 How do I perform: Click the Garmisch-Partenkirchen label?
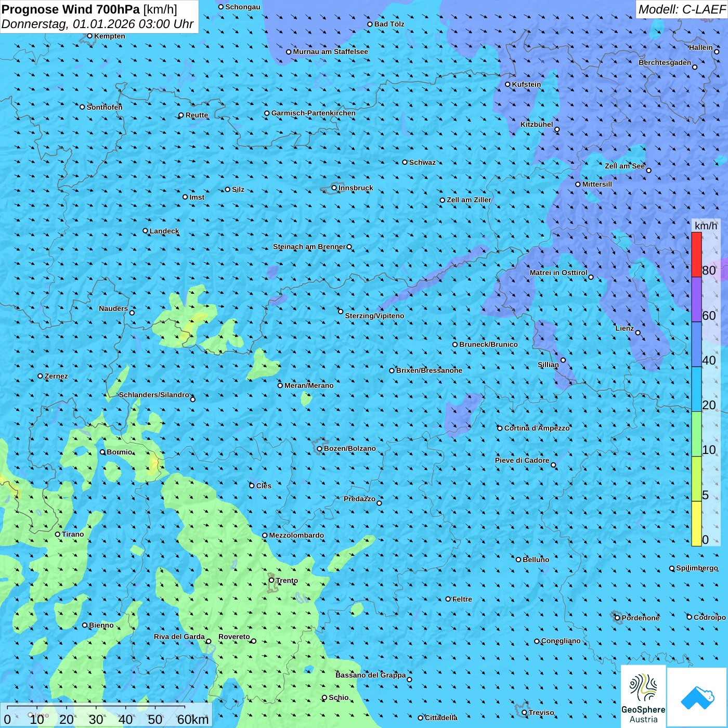(x=314, y=113)
